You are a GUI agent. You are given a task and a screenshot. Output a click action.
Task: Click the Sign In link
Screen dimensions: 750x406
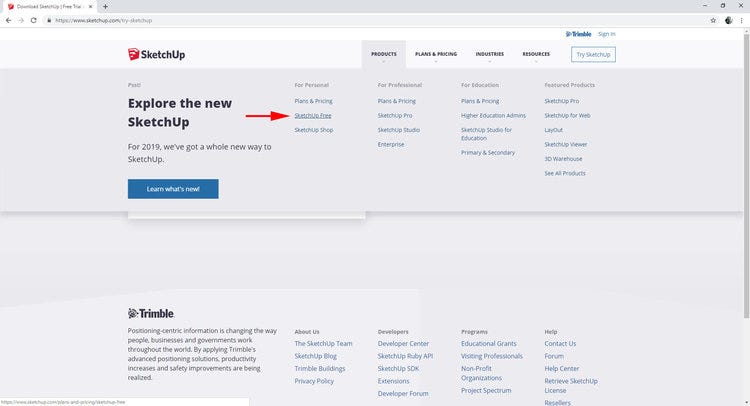(607, 34)
